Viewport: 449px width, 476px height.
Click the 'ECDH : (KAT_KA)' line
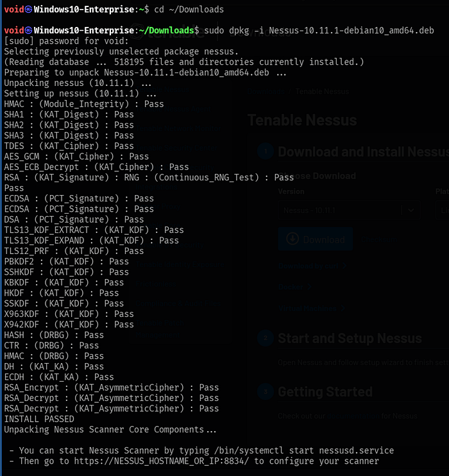click(x=59, y=377)
